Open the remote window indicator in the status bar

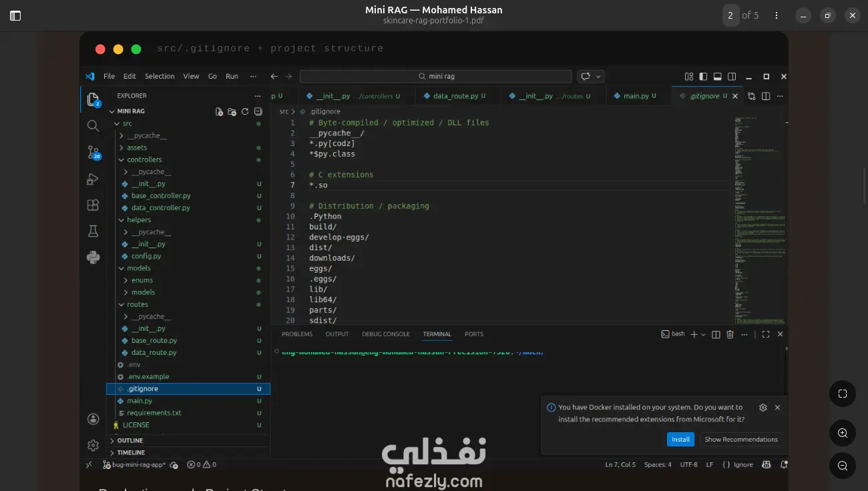(x=89, y=464)
